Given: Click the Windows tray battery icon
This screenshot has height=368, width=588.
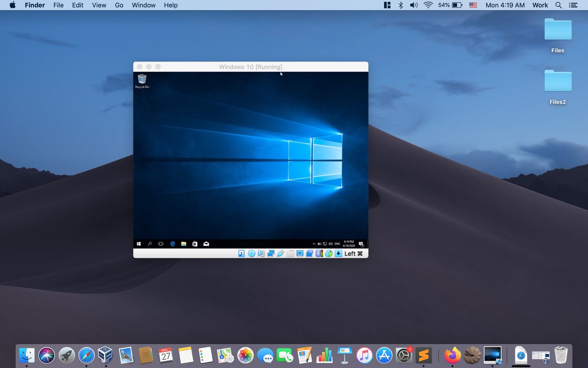Looking at the screenshot, I should [319, 244].
